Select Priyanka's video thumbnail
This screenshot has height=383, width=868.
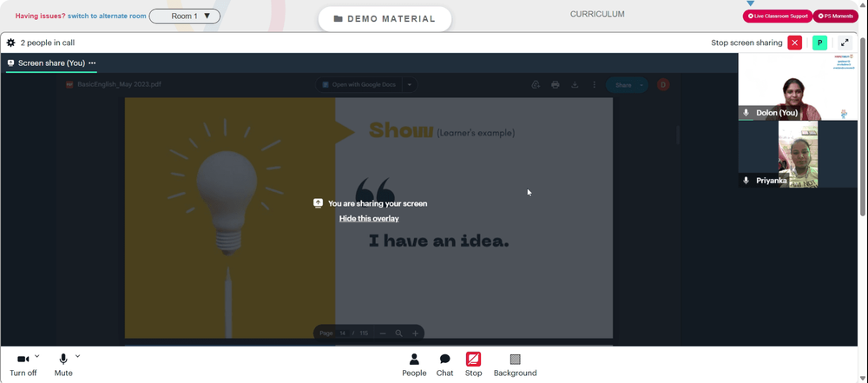[x=798, y=154]
